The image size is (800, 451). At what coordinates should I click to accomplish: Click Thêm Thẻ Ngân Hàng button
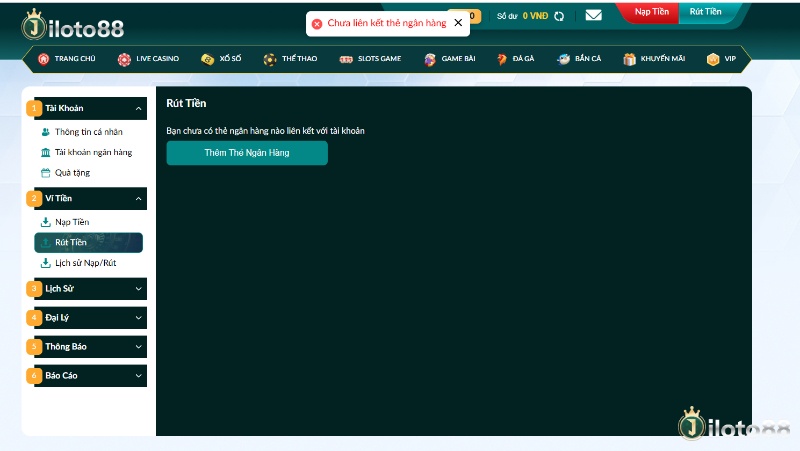coord(247,153)
